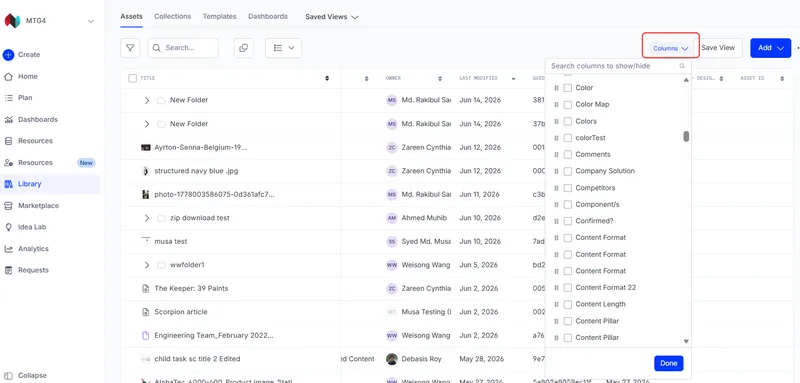This screenshot has width=800, height=383.
Task: Grab the drag handle beside Color Map
Action: [x=556, y=105]
